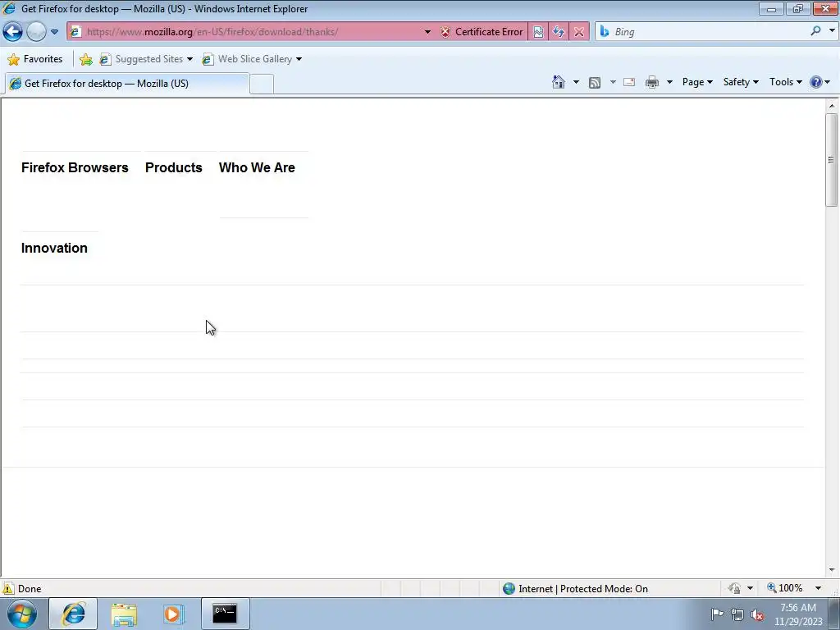
Task: Launch Windows Media Player from taskbar
Action: point(173,614)
